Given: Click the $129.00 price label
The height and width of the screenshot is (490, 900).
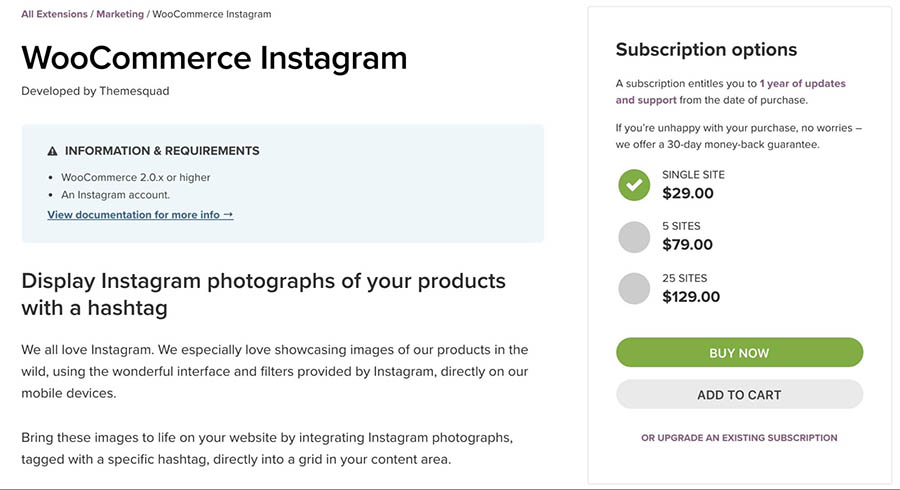Looking at the screenshot, I should point(691,297).
